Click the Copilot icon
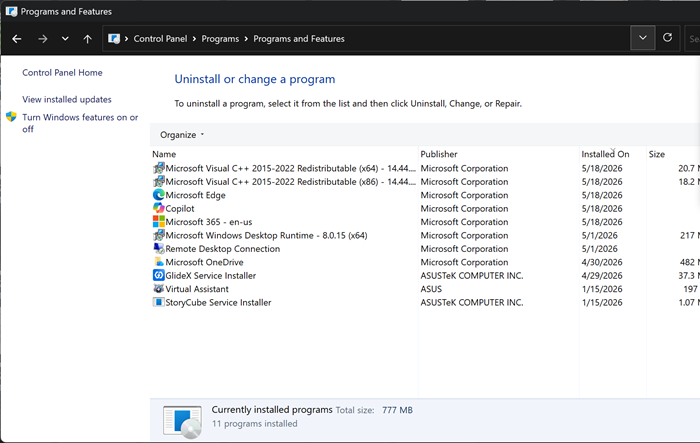The image size is (700, 443). (x=158, y=208)
